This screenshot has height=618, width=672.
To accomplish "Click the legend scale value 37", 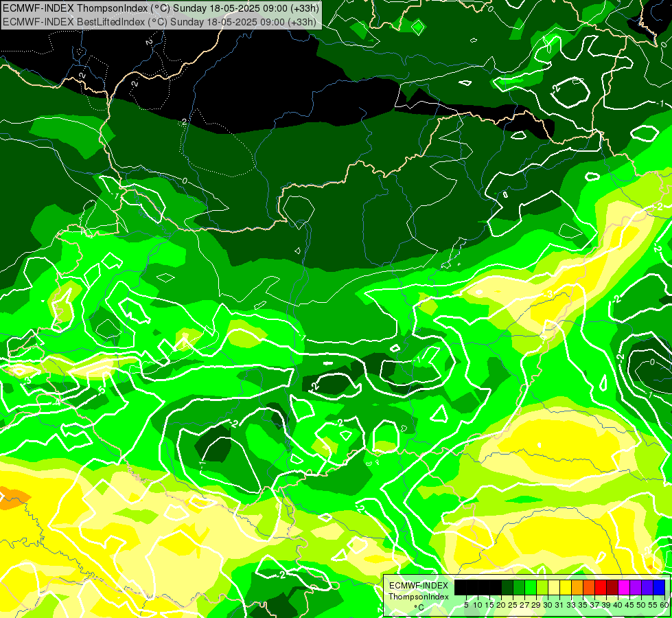I will (x=595, y=605).
